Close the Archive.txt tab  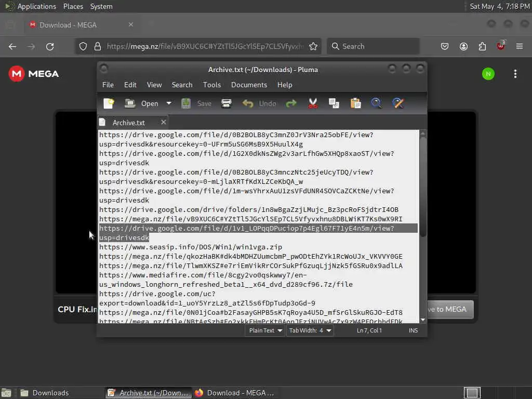(x=164, y=122)
